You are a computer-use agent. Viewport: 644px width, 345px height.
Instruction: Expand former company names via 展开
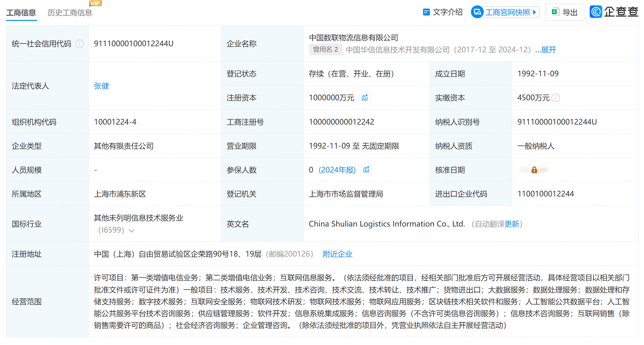pos(549,50)
